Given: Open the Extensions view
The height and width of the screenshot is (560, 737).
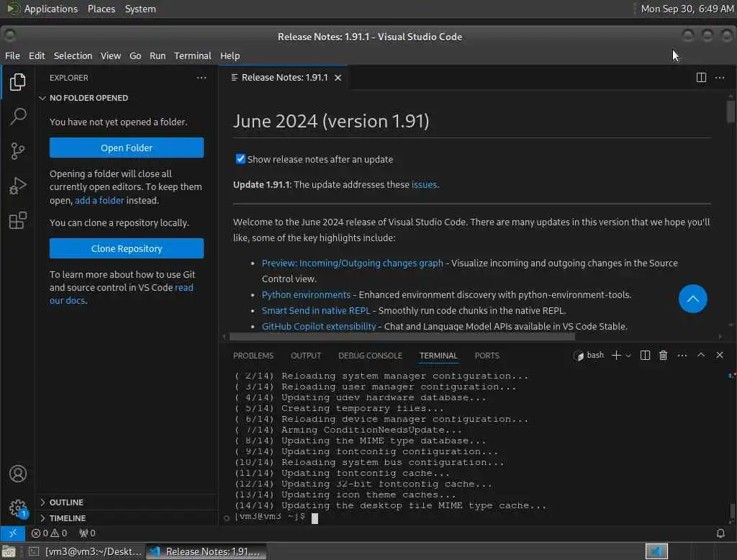Looking at the screenshot, I should (x=17, y=220).
